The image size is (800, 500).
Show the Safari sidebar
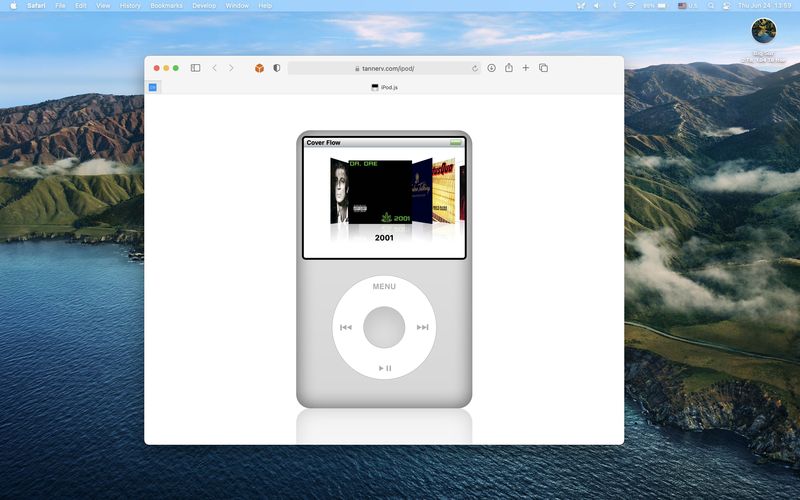(x=195, y=68)
